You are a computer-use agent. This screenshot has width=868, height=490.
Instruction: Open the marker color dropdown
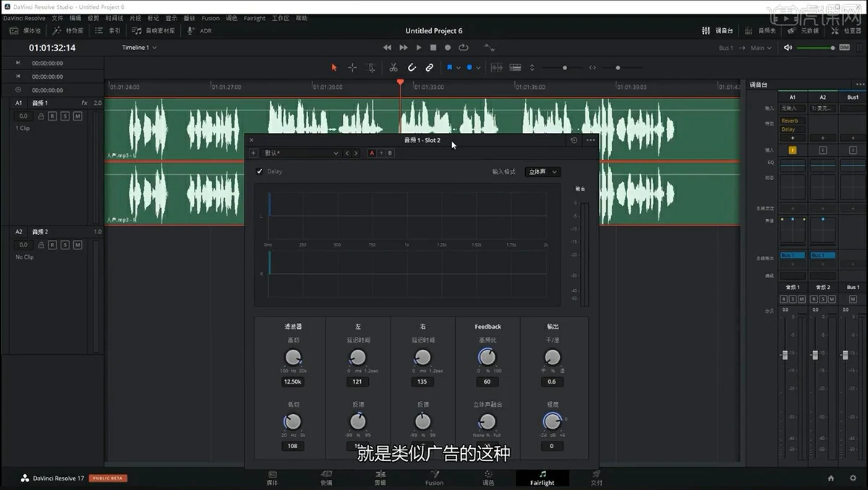477,67
